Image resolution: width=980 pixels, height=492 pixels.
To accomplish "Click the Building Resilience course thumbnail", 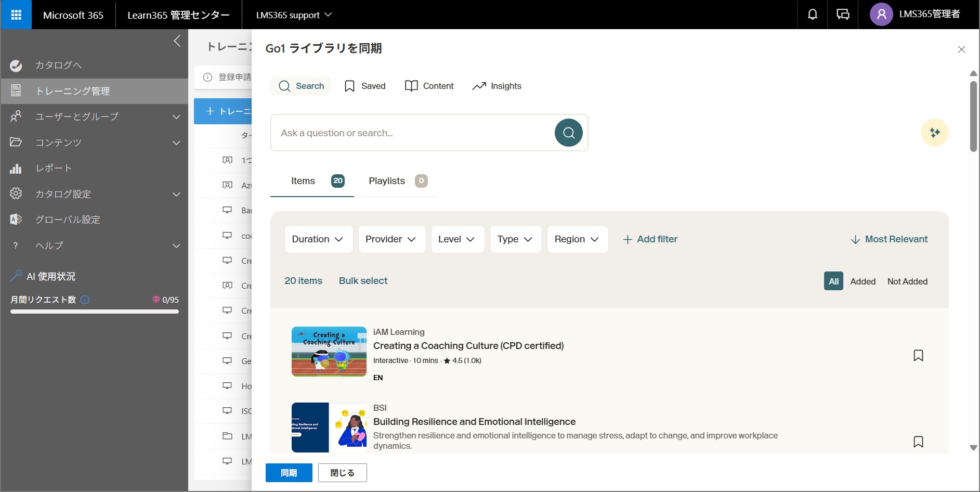I will coord(329,428).
